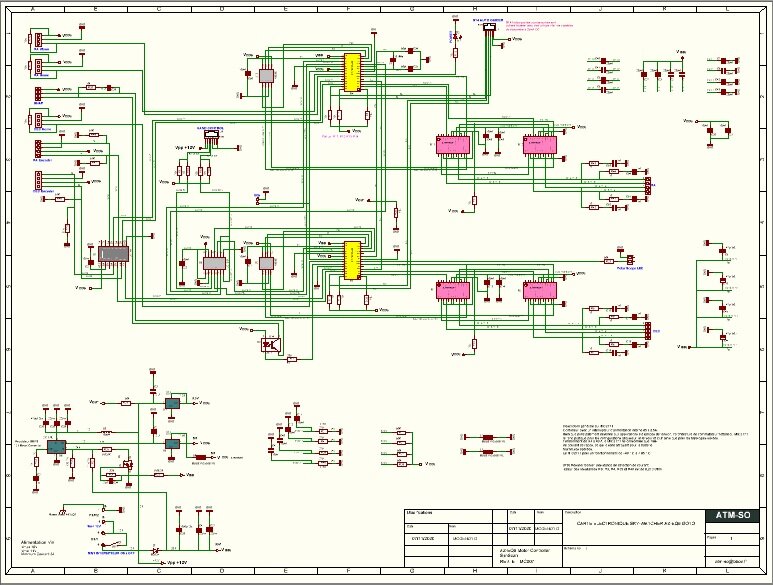Click the power on/off switch symbol
Image resolution: width=773 pixels, height=585 pixels.
pyautogui.click(x=114, y=544)
